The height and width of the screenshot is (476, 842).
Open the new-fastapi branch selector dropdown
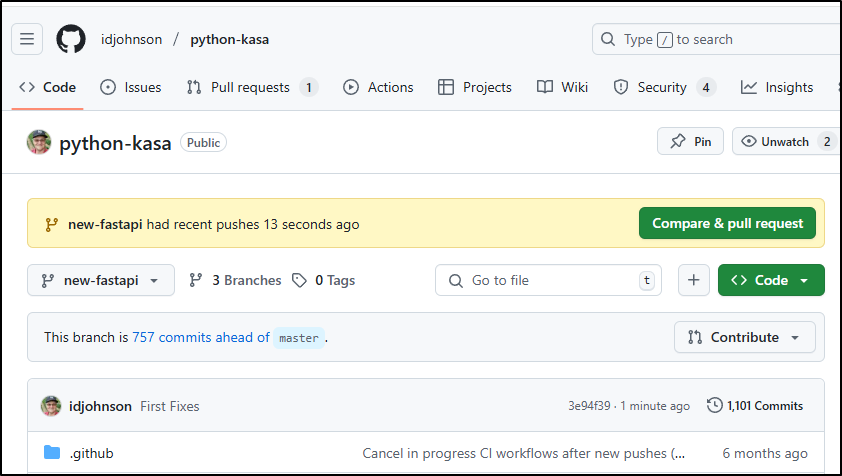tap(101, 280)
